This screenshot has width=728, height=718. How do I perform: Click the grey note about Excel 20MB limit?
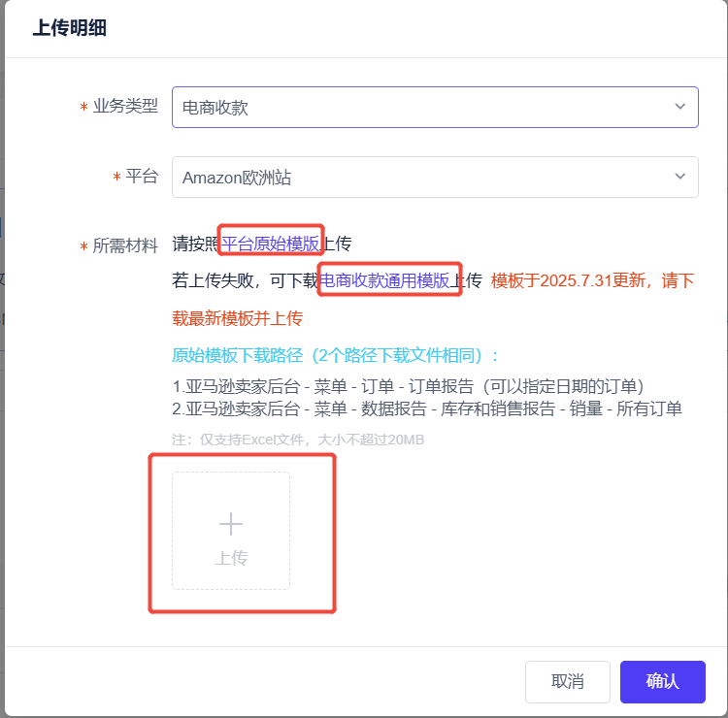point(298,440)
